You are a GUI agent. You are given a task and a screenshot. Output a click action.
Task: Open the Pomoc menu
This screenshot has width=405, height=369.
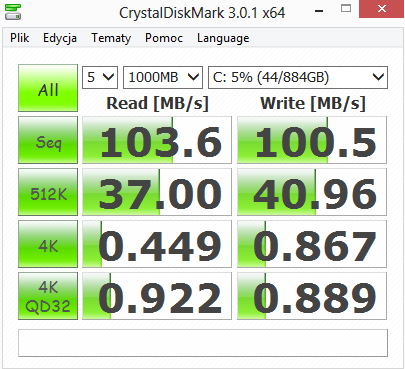pos(164,38)
